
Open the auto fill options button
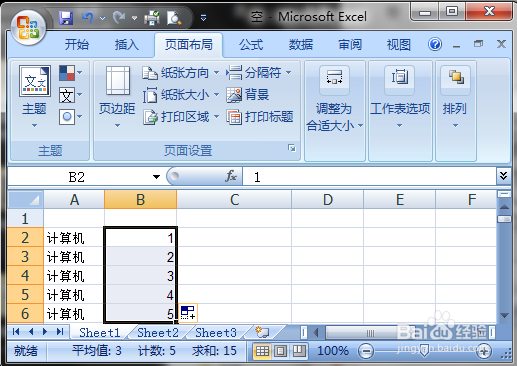188,313
